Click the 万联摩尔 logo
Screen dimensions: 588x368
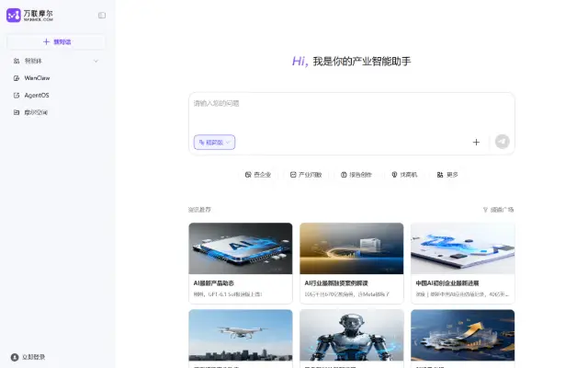[29, 16]
